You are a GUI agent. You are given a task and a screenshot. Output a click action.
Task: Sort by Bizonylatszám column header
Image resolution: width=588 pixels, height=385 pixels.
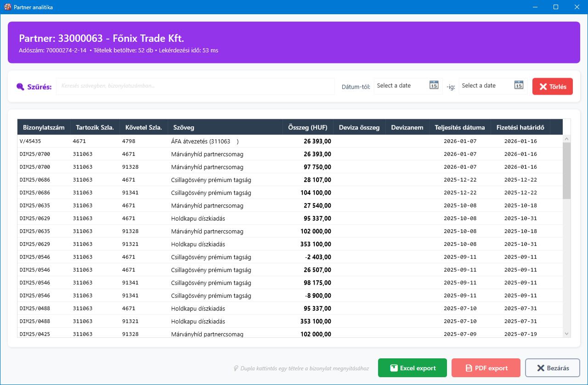pos(44,127)
